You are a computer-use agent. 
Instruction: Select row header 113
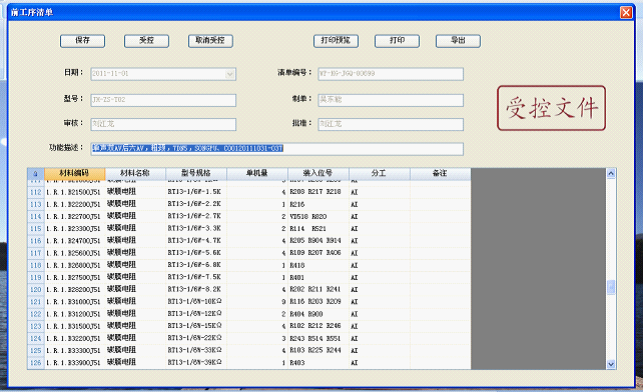click(36, 204)
